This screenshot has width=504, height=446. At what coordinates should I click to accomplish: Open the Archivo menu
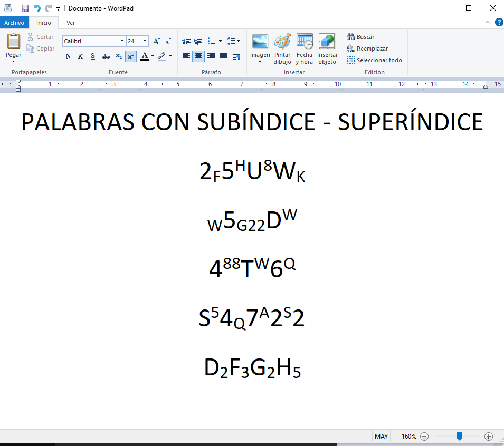(x=14, y=23)
